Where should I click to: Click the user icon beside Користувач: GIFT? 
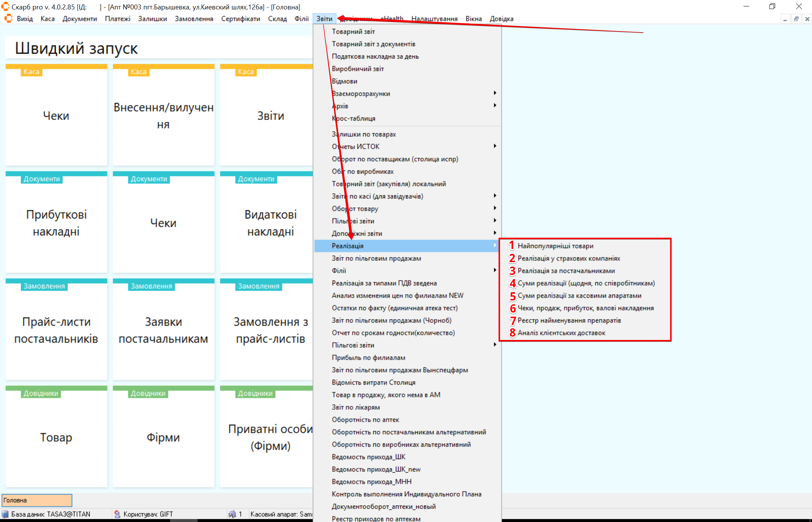pyautogui.click(x=117, y=514)
